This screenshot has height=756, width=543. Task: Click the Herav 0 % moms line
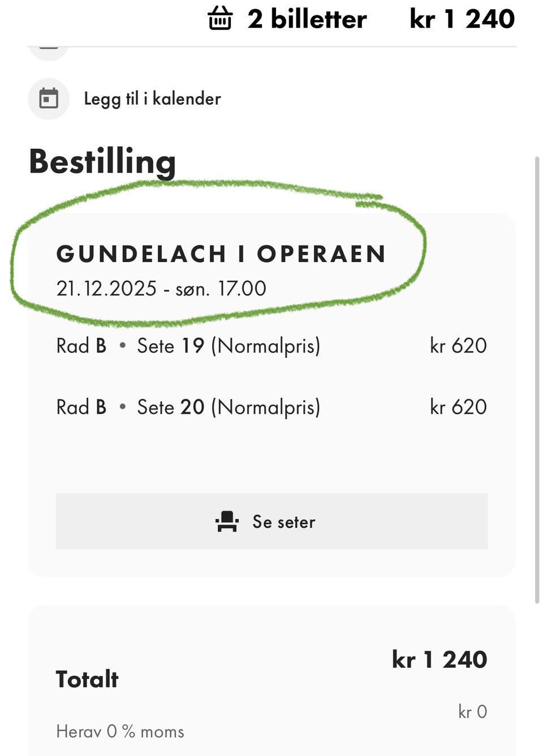(x=119, y=731)
